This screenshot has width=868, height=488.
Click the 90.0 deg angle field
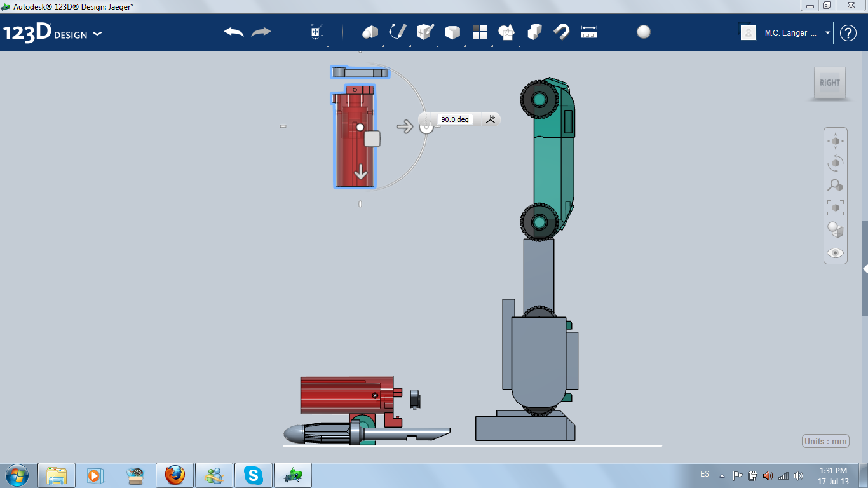click(x=455, y=119)
